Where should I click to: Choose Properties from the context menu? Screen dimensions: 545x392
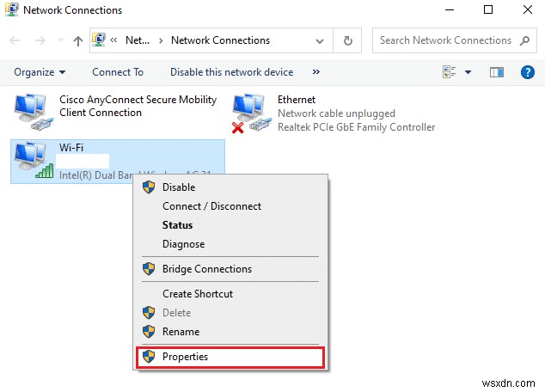coord(185,357)
